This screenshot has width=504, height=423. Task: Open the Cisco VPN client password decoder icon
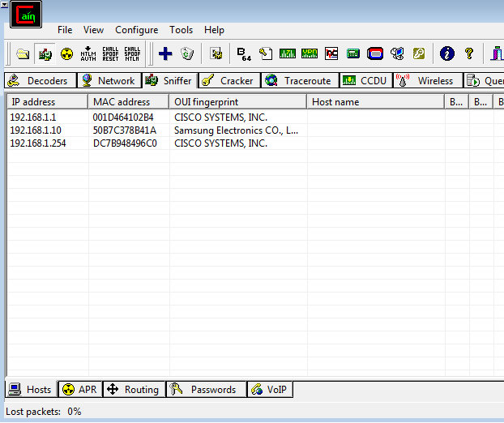[x=310, y=53]
